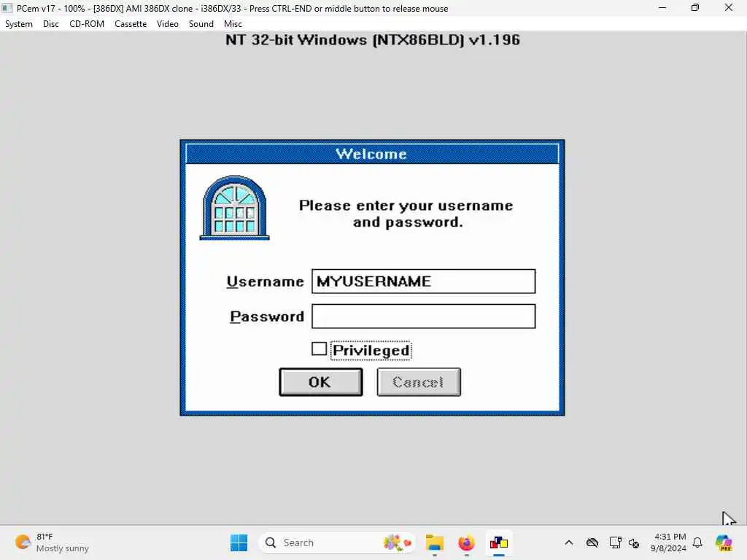Open the weather widget showing 81°F
Viewport: 747px width, 560px height.
coord(52,542)
